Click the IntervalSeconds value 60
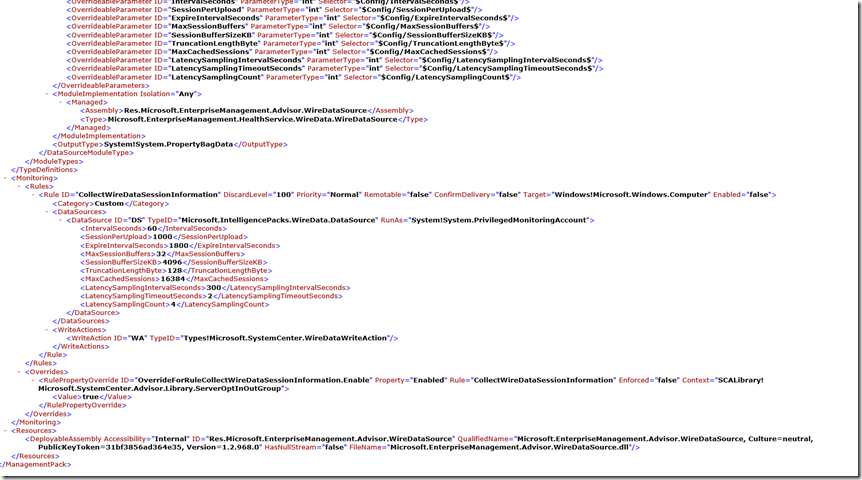This screenshot has width=862, height=480. pyautogui.click(x=153, y=228)
